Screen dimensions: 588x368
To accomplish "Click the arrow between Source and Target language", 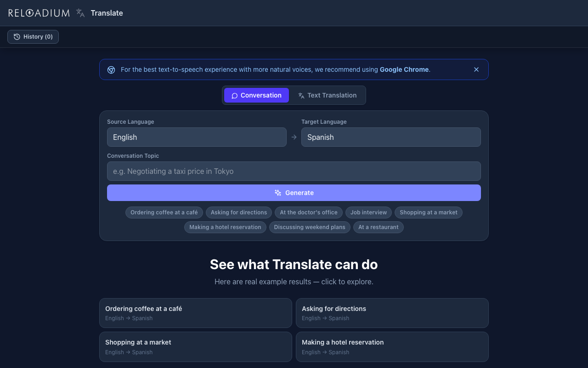I will [294, 137].
